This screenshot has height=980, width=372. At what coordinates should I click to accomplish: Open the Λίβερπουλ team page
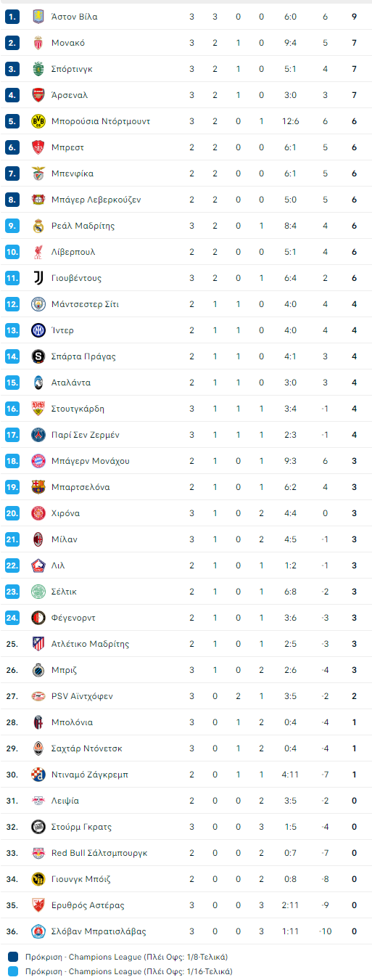(73, 252)
